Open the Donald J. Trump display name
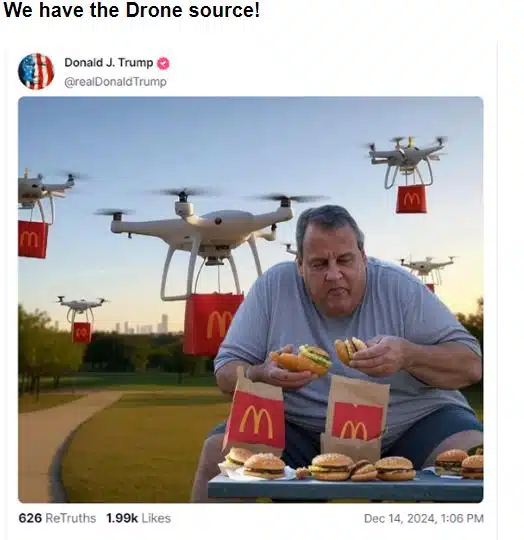The image size is (524, 540). pos(109,63)
